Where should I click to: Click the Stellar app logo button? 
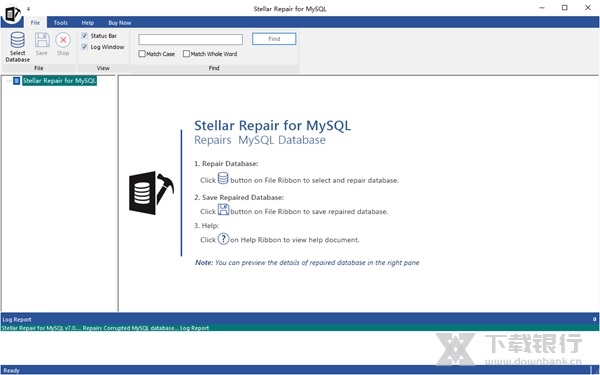(x=12, y=14)
